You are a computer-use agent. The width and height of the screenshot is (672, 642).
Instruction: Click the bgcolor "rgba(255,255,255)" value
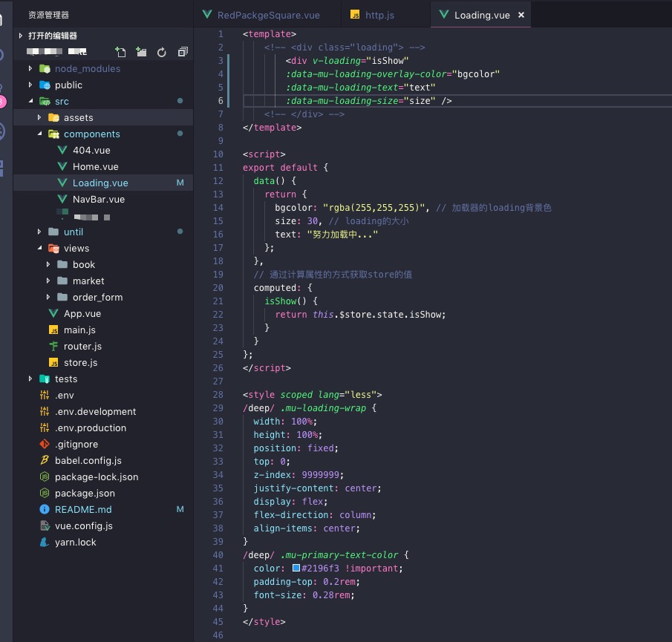tap(373, 208)
